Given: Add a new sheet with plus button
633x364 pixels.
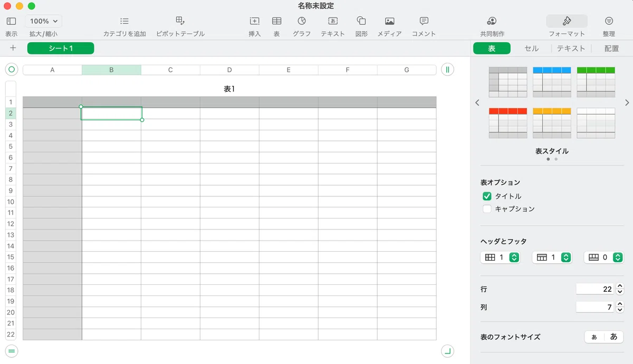Looking at the screenshot, I should pyautogui.click(x=13, y=48).
